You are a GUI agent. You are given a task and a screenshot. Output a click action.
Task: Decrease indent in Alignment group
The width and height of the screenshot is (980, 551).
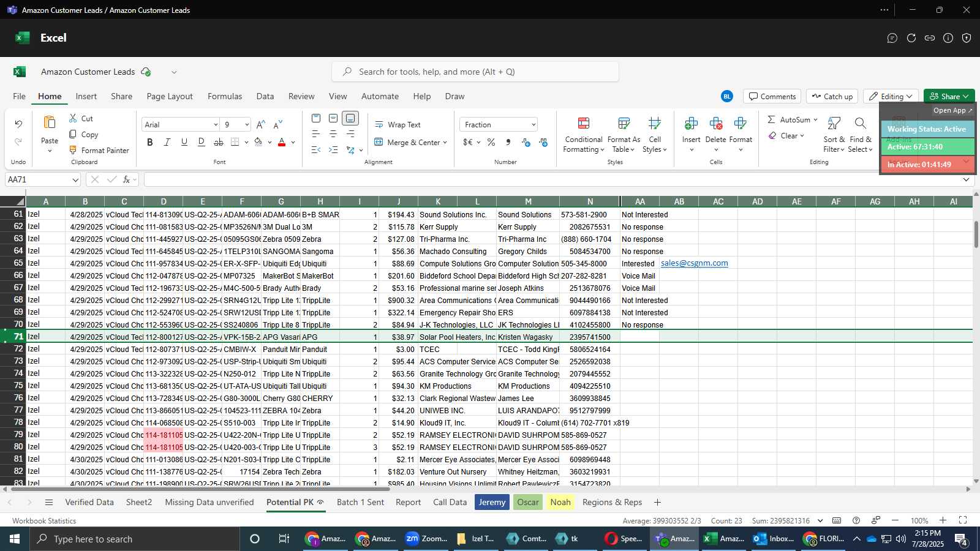pyautogui.click(x=316, y=150)
